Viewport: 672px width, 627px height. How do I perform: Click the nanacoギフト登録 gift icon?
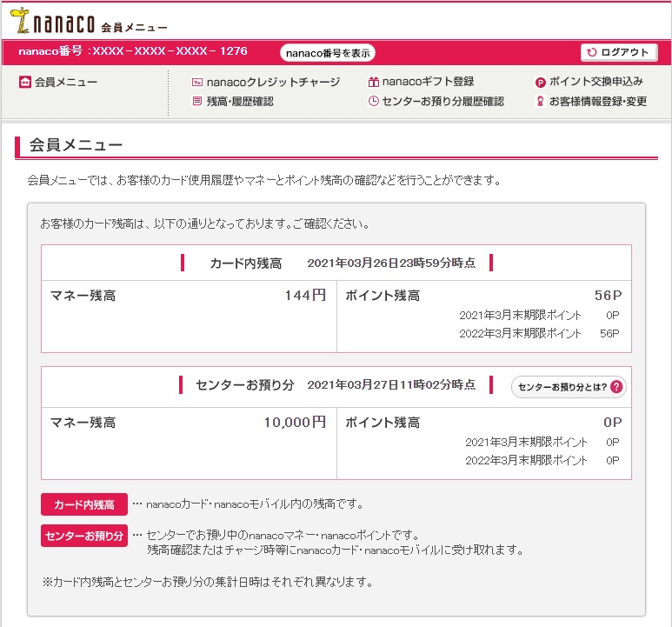pos(374,82)
